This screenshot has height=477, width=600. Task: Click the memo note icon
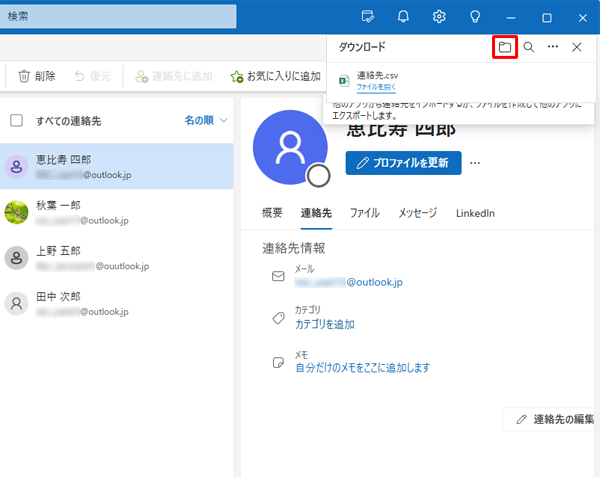pyautogui.click(x=278, y=362)
